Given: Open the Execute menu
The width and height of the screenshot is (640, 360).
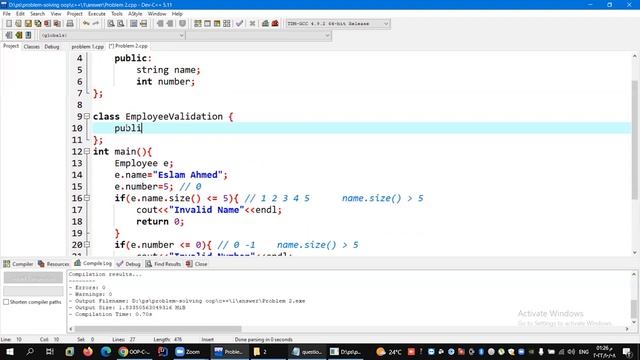Looking at the screenshot, I should (97, 13).
